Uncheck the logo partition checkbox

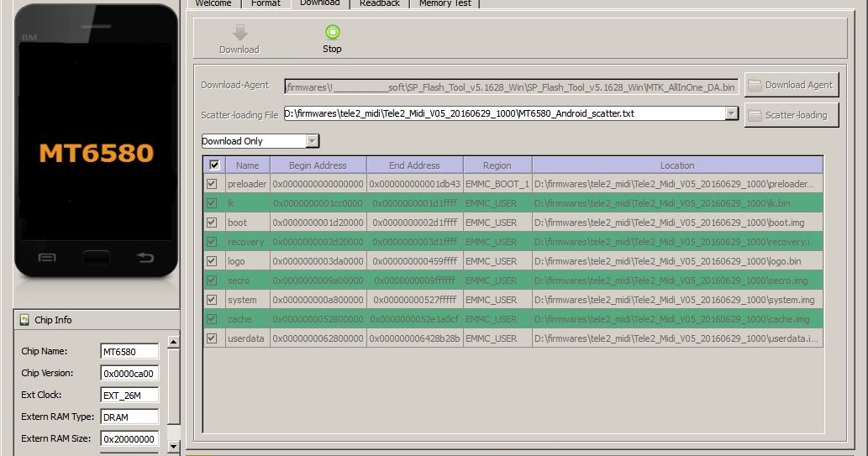point(212,261)
